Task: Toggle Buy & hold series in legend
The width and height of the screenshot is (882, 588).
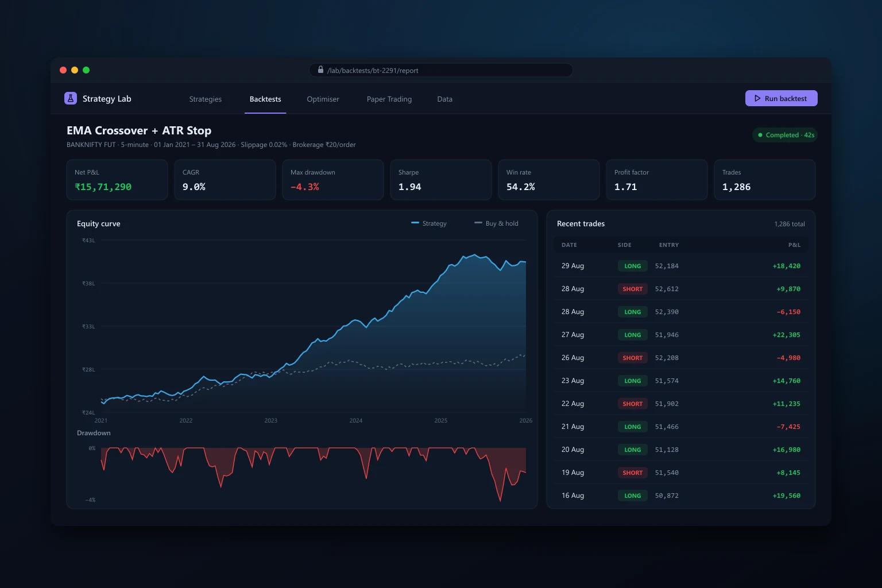Action: tap(496, 223)
